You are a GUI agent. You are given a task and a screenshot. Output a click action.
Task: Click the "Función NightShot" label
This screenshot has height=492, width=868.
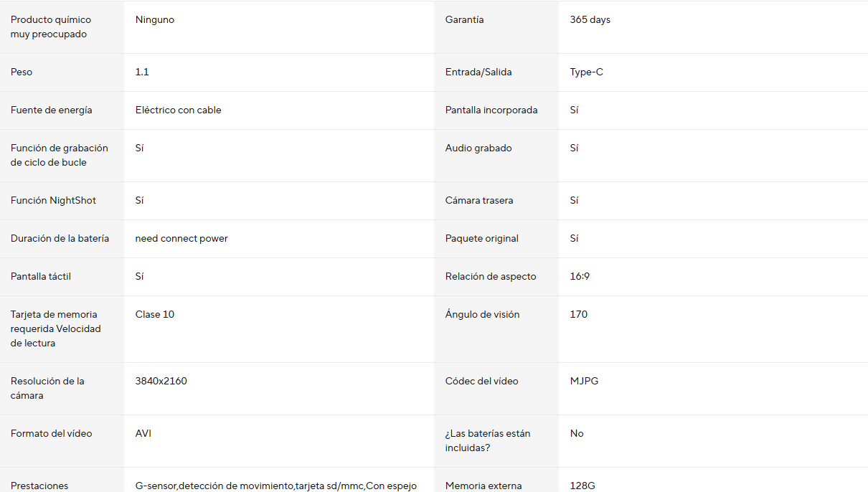click(53, 201)
